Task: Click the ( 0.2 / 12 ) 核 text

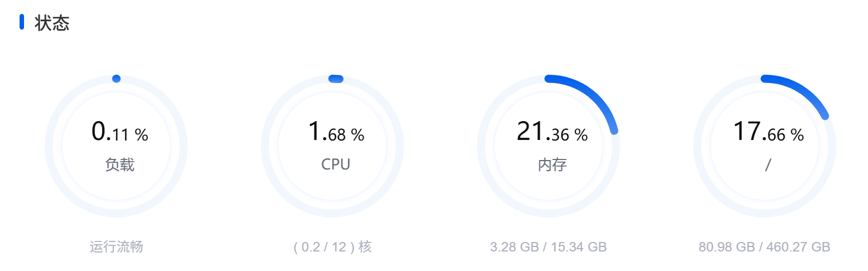Action: point(332,246)
